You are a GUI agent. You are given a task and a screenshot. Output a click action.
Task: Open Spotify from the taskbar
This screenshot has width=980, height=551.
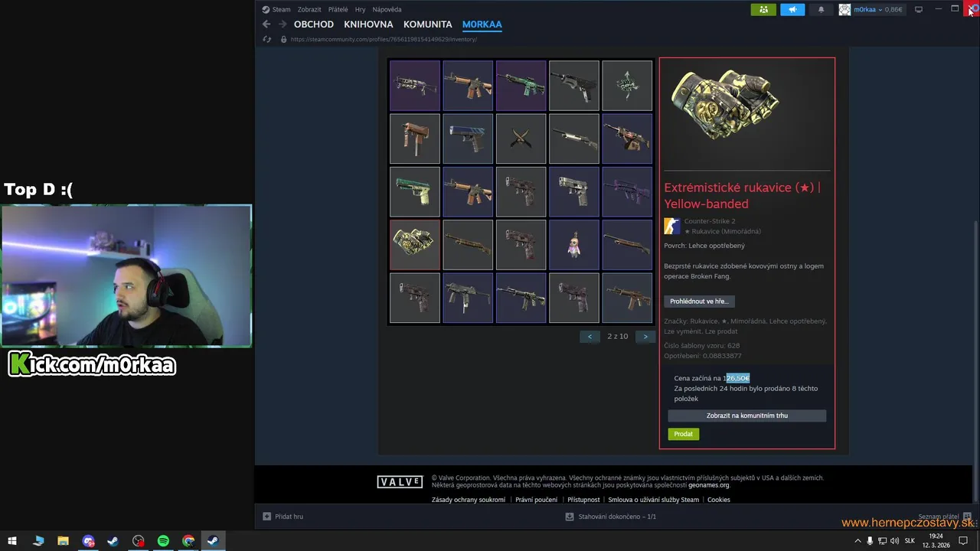click(163, 541)
